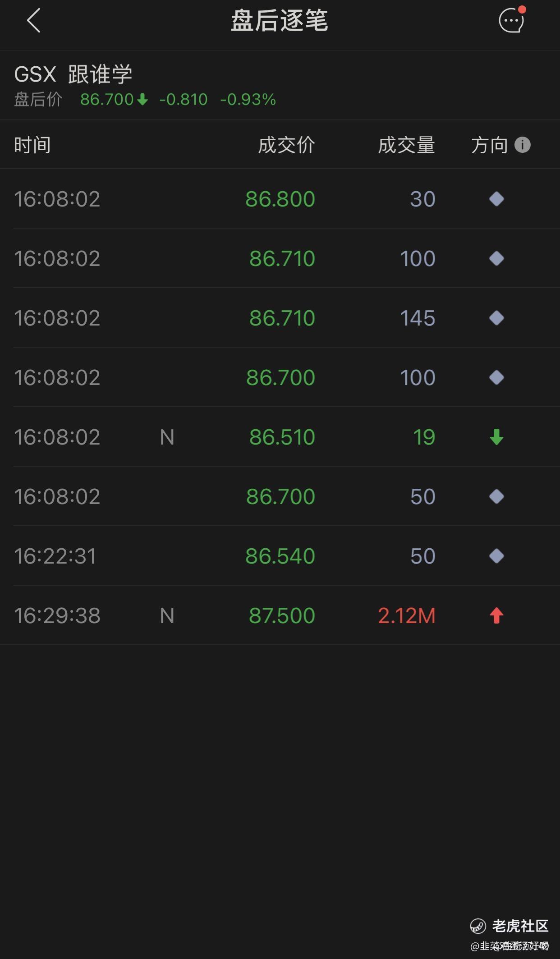Tap the small green arrow after 86.700

coord(142,100)
